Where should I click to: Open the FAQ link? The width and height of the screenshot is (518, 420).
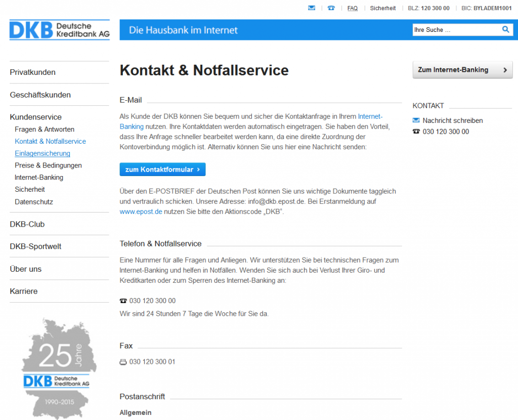tap(353, 8)
